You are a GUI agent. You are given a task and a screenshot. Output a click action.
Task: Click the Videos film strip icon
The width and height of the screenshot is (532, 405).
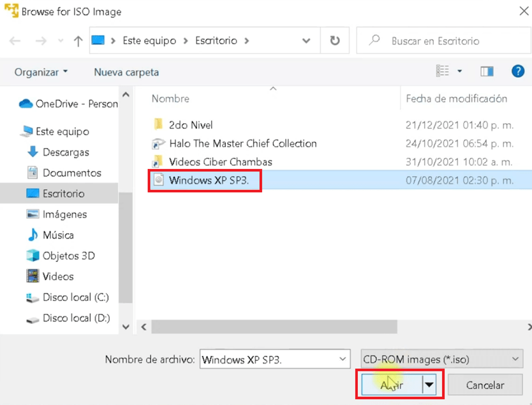(x=33, y=276)
